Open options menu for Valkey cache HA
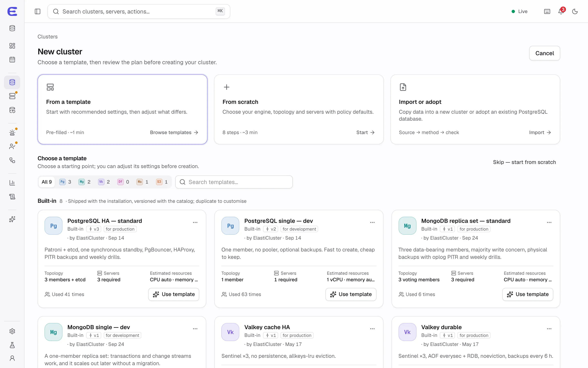 coord(372,329)
